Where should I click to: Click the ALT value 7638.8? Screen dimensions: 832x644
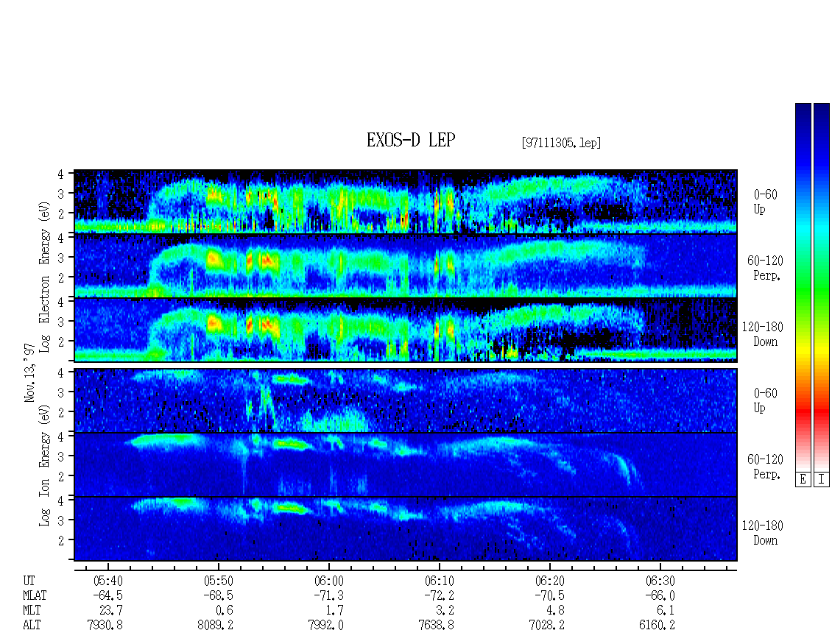436,626
